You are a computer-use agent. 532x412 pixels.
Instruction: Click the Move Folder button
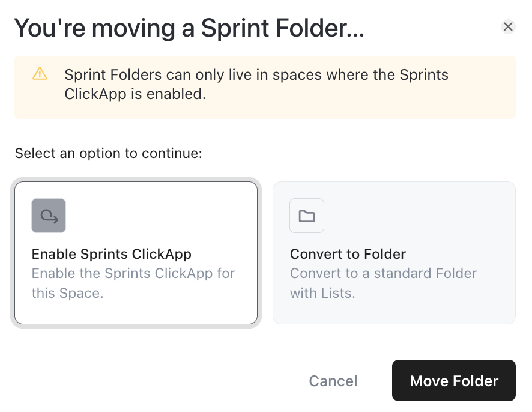[453, 380]
